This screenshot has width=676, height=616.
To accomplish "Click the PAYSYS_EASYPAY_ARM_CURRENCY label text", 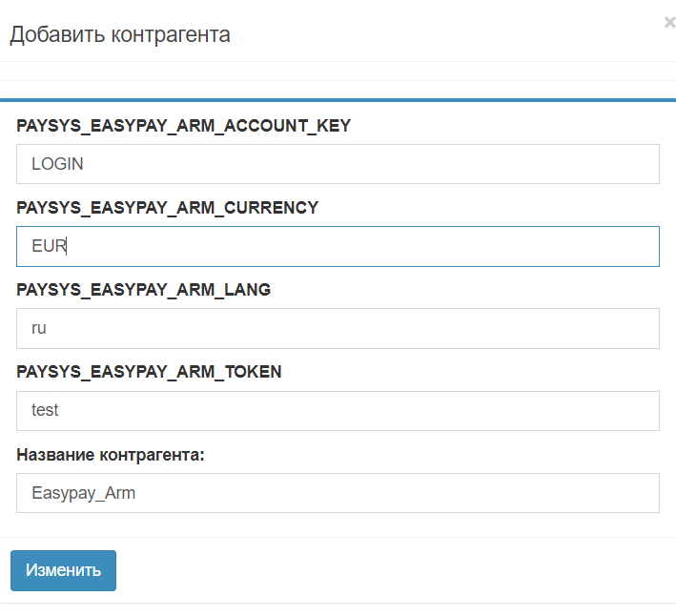I will 167,208.
